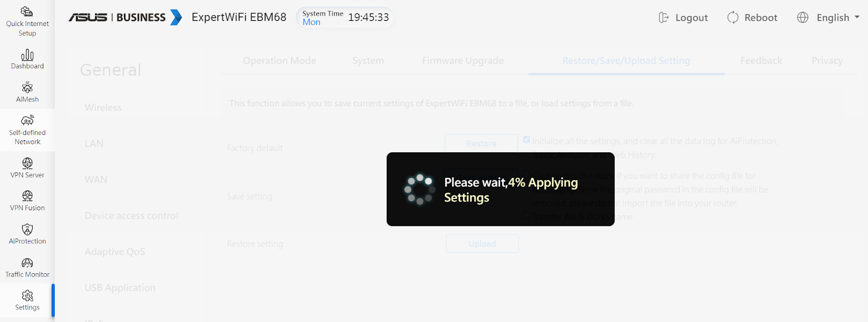This screenshot has height=322, width=868.
Task: Open the AiMesh section
Action: click(27, 92)
